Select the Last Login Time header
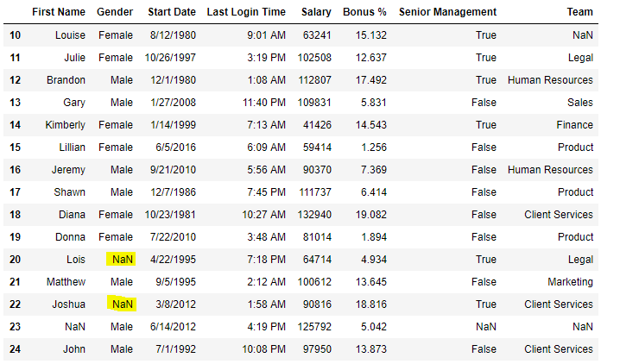The width and height of the screenshot is (620, 364). pos(246,12)
